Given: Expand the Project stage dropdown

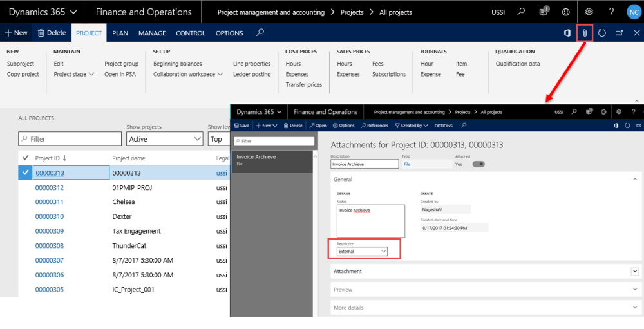Looking at the screenshot, I should point(74,74).
